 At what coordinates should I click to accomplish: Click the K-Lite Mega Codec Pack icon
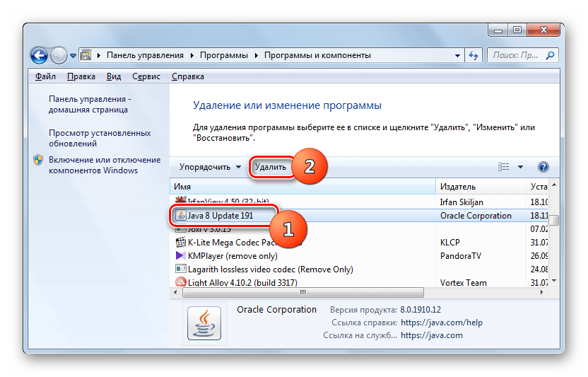point(180,243)
